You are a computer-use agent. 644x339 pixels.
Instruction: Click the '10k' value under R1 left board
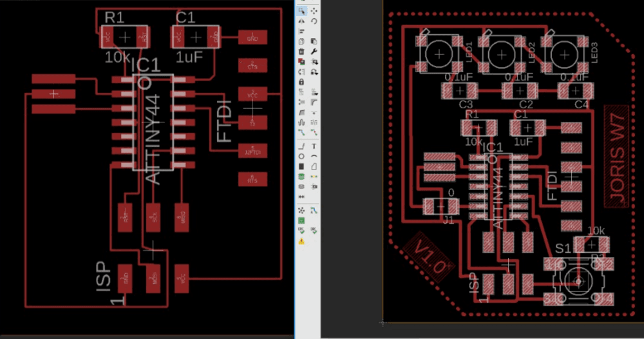click(x=117, y=58)
